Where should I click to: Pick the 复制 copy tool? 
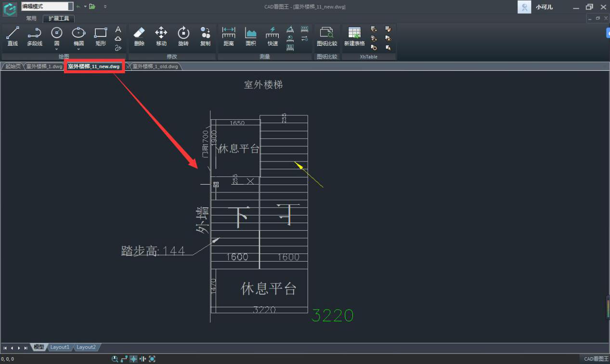coord(205,36)
